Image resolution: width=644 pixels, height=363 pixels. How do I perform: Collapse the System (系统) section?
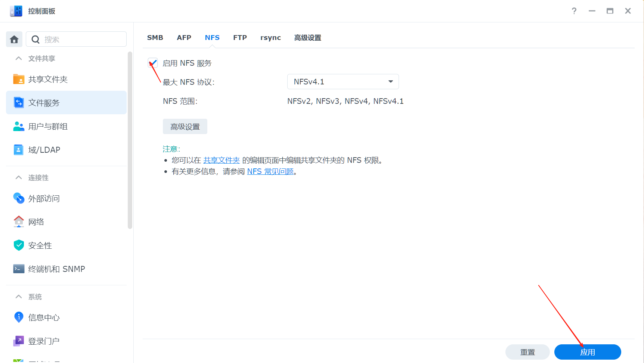point(19,297)
